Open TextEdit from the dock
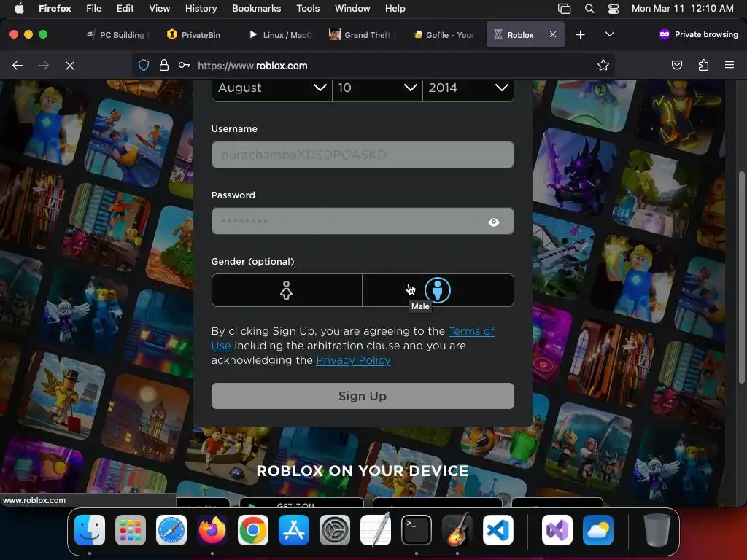This screenshot has height=560, width=747. [376, 530]
